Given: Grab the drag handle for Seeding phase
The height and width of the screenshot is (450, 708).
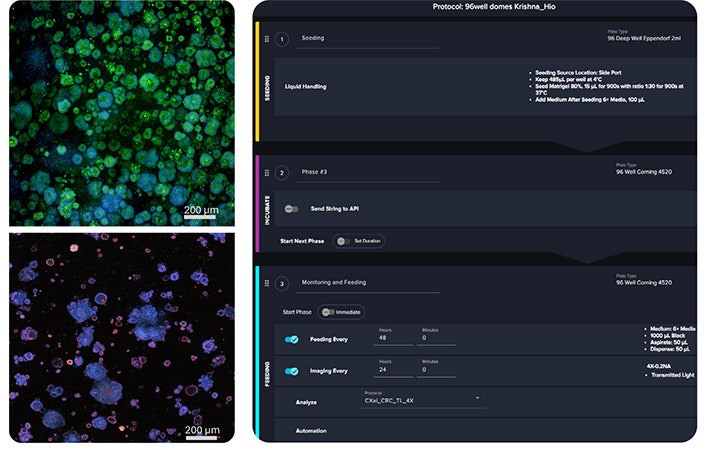Looking at the screenshot, I should 267,39.
